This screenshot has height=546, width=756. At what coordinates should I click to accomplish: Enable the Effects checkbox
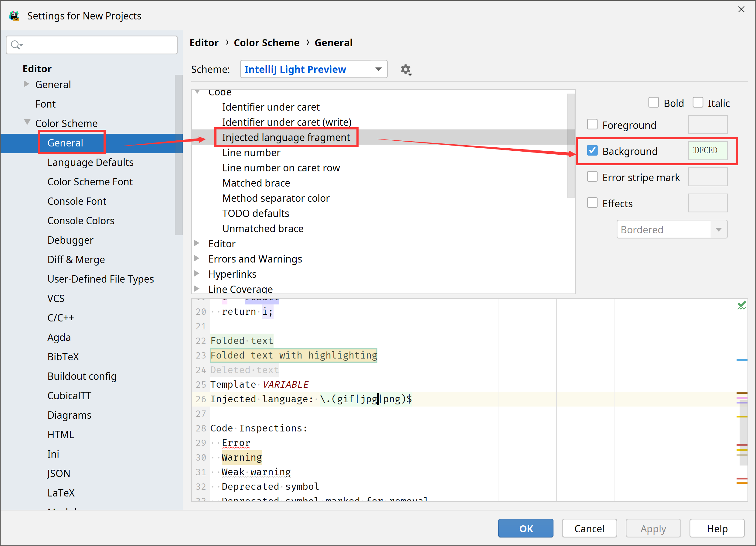tap(592, 202)
